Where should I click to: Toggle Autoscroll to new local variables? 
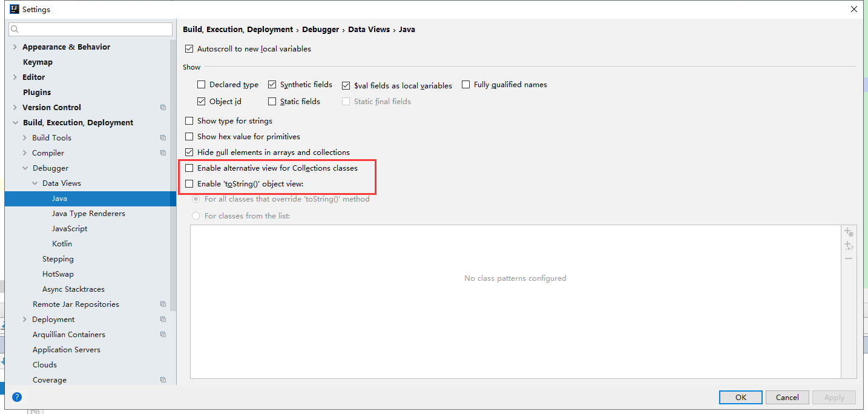189,48
